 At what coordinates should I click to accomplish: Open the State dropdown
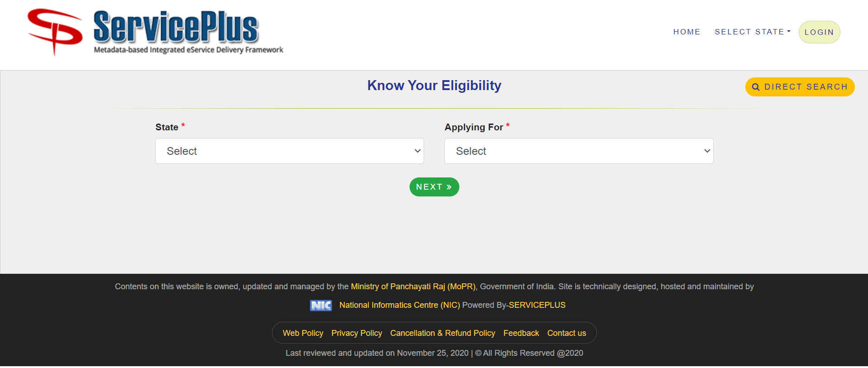click(x=289, y=151)
